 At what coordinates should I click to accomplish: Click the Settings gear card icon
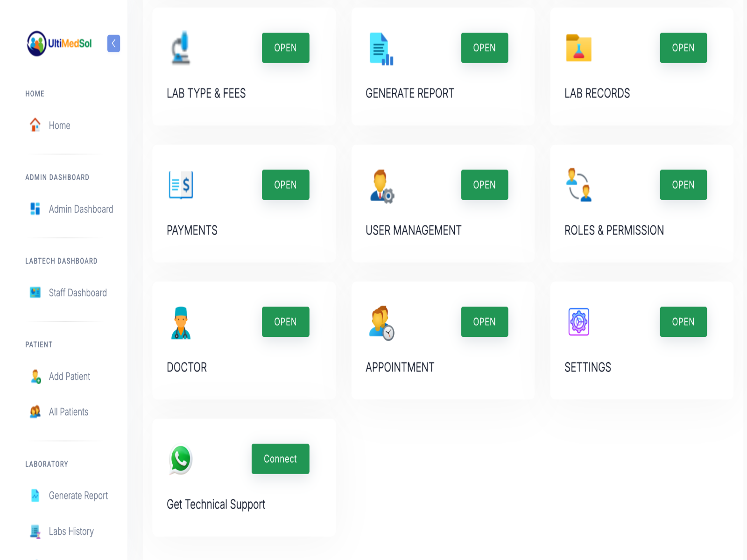pyautogui.click(x=578, y=322)
